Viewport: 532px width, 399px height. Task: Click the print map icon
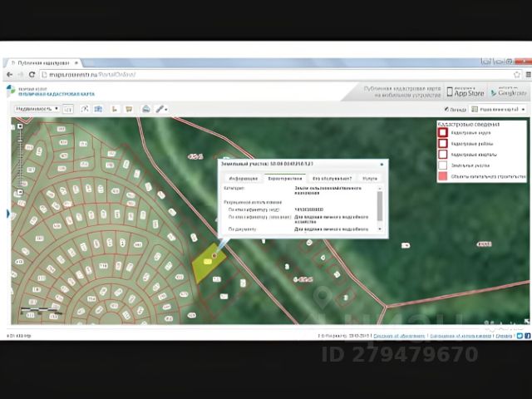(x=146, y=109)
